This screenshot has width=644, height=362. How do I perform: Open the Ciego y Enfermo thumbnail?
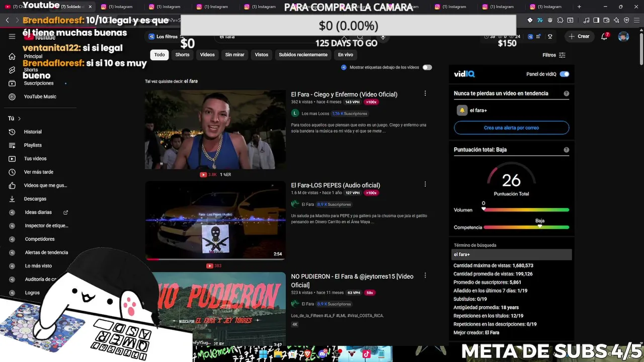(x=215, y=129)
